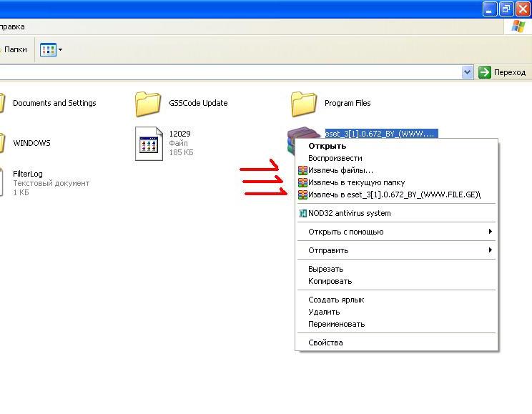Click the green Переход arrow icon
The image size is (532, 414).
(x=485, y=72)
